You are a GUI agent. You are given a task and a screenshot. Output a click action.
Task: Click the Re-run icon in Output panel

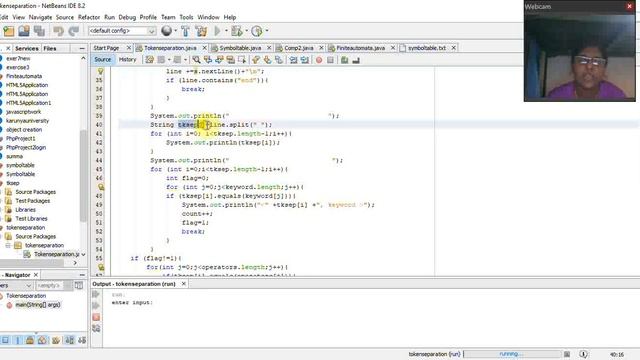coord(96,294)
